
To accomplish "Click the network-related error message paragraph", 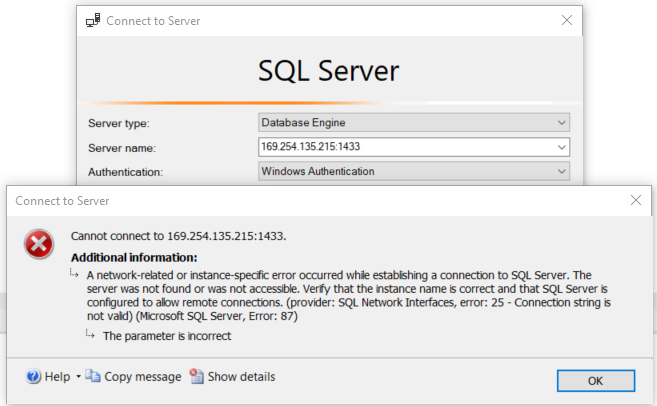I will [349, 295].
